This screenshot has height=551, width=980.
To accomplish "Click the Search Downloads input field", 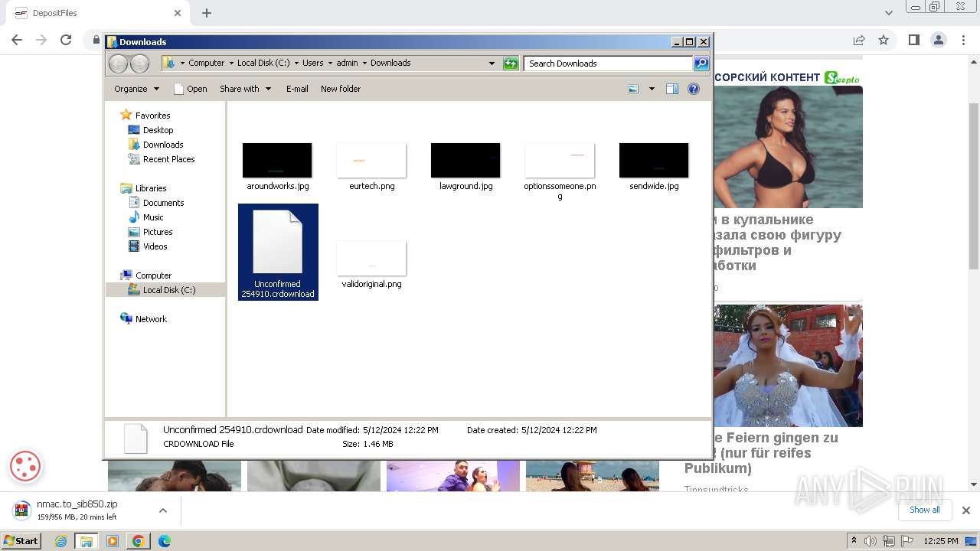I will 609,64.
